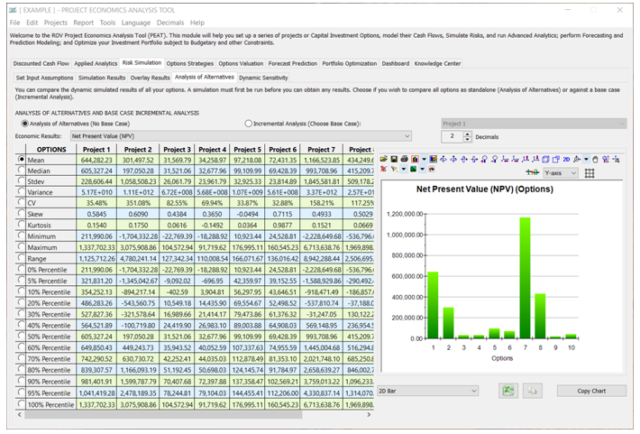The image size is (640, 434).
Task: Click the printer icon in chart toolbar
Action: [404, 159]
